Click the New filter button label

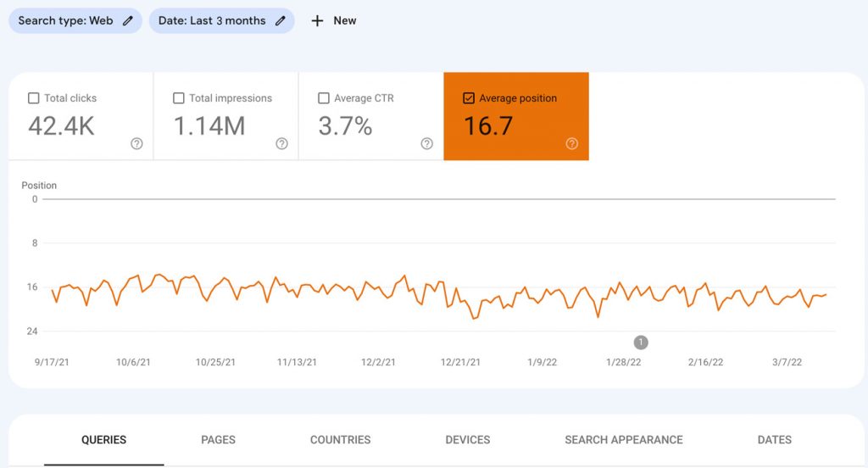click(344, 21)
